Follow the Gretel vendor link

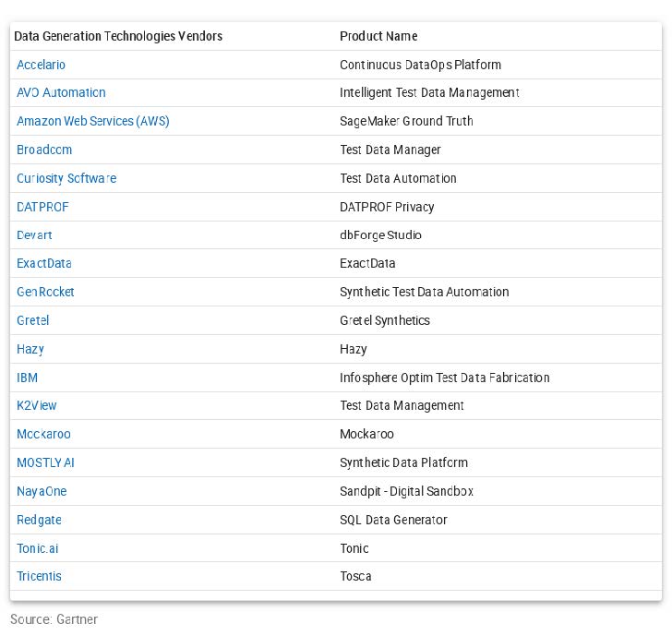coord(33,320)
